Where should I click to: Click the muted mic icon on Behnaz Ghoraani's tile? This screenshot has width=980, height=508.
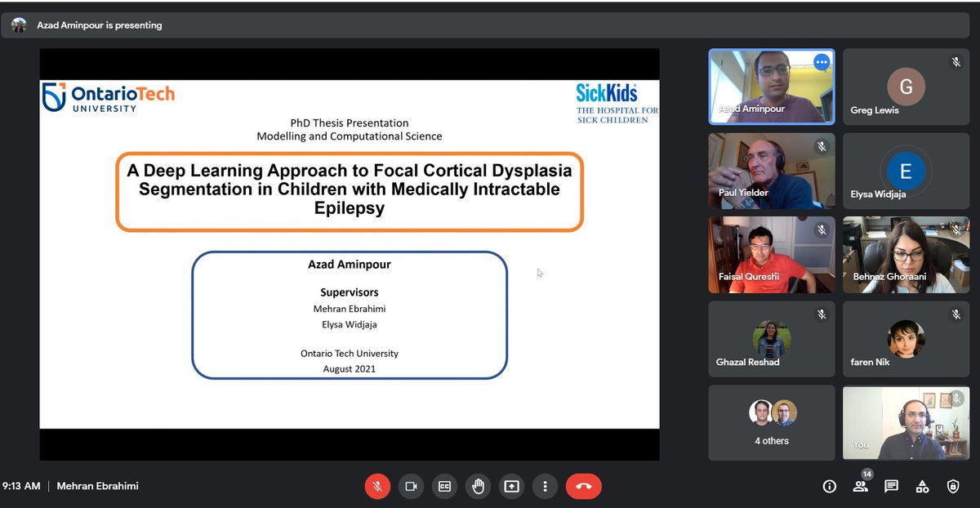click(x=955, y=230)
